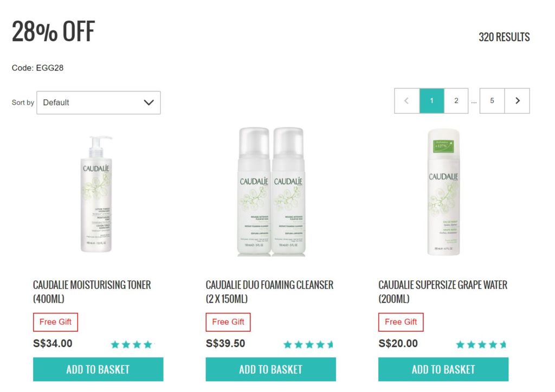
Task: Add Caudalie Supersize Grape Water to basket
Action: [443, 369]
